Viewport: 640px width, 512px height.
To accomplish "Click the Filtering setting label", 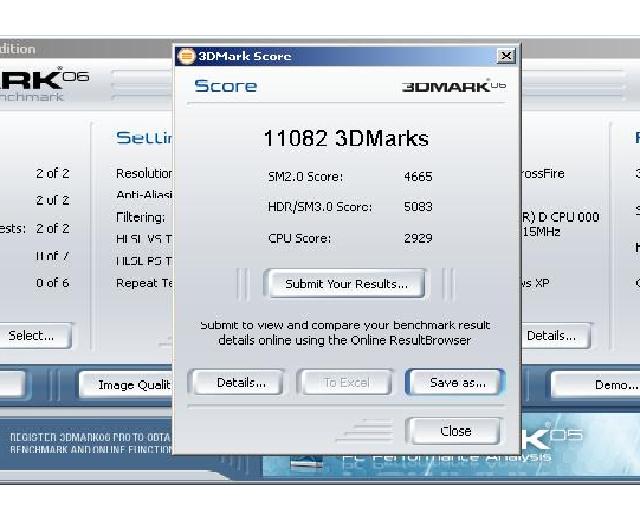I will coord(140,217).
